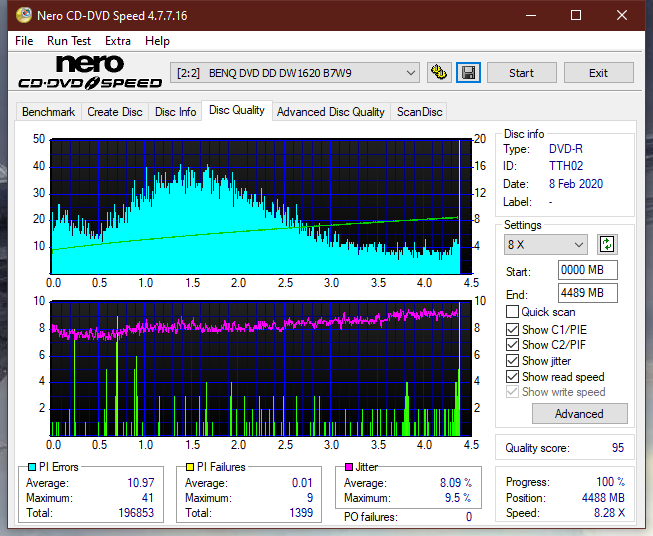The image size is (653, 536).
Task: Disable Show jitter option
Action: point(512,361)
